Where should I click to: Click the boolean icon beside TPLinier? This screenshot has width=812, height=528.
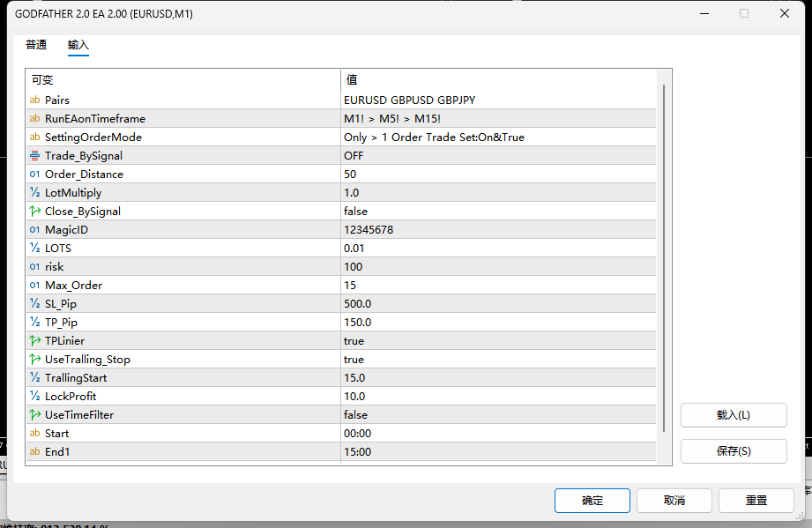[x=34, y=340]
